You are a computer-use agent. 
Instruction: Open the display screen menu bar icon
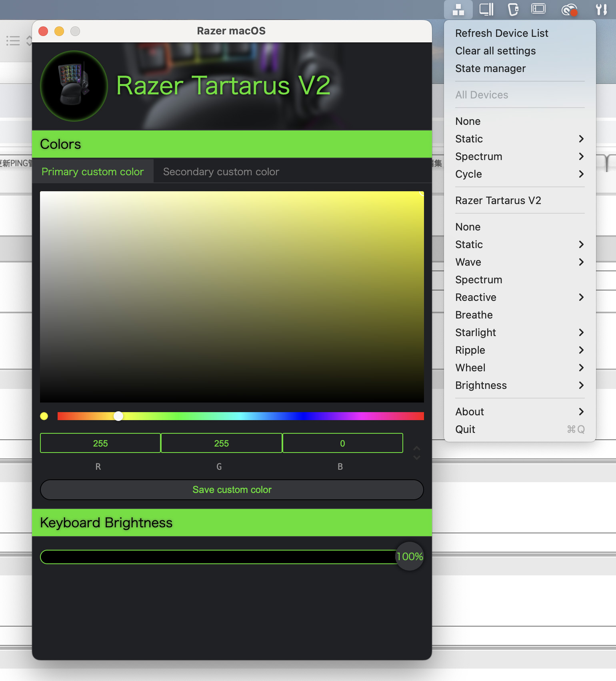538,8
